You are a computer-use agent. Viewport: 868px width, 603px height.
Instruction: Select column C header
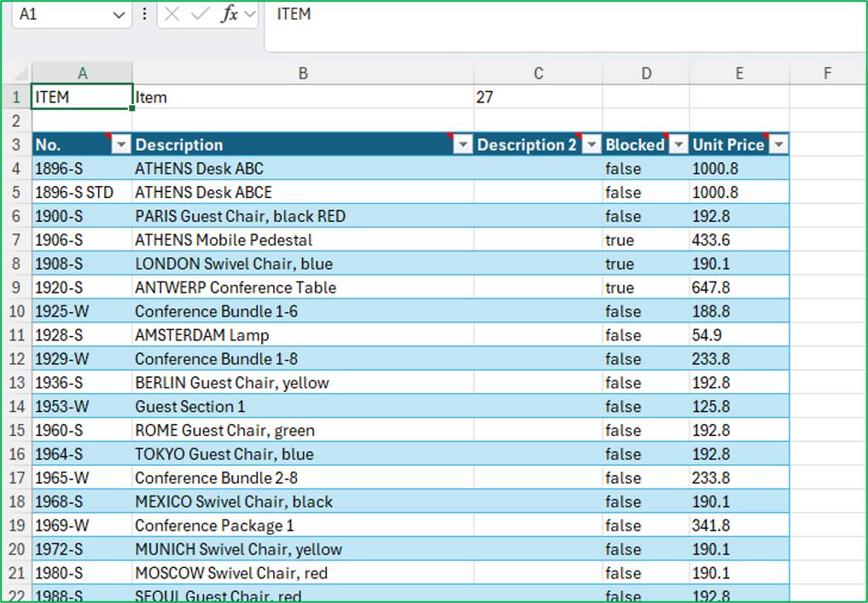pyautogui.click(x=538, y=73)
